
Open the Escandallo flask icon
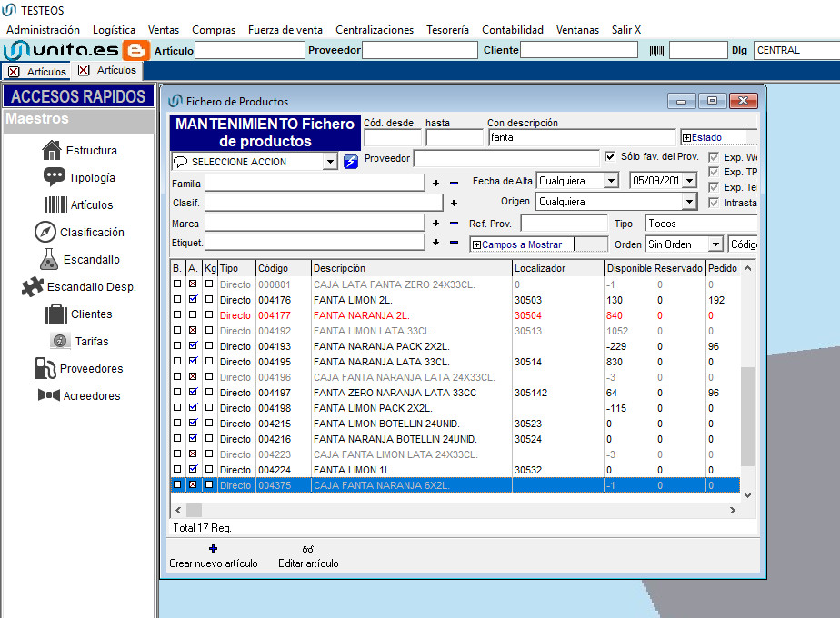(49, 259)
